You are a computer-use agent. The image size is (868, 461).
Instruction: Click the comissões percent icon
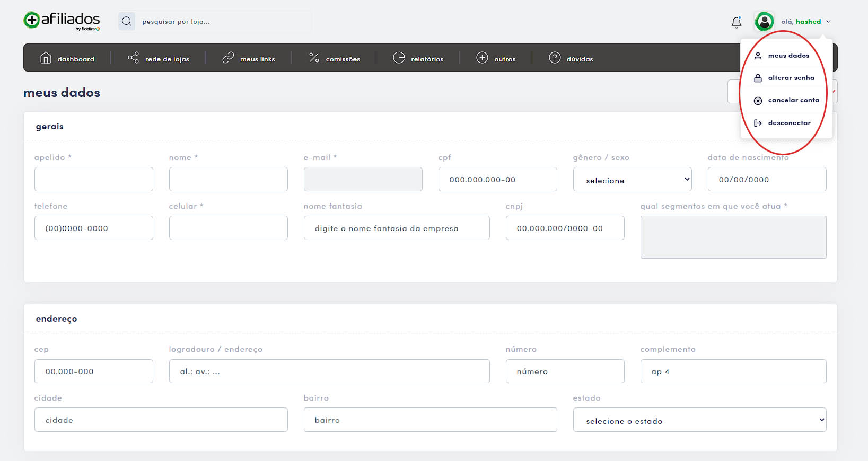coord(314,58)
